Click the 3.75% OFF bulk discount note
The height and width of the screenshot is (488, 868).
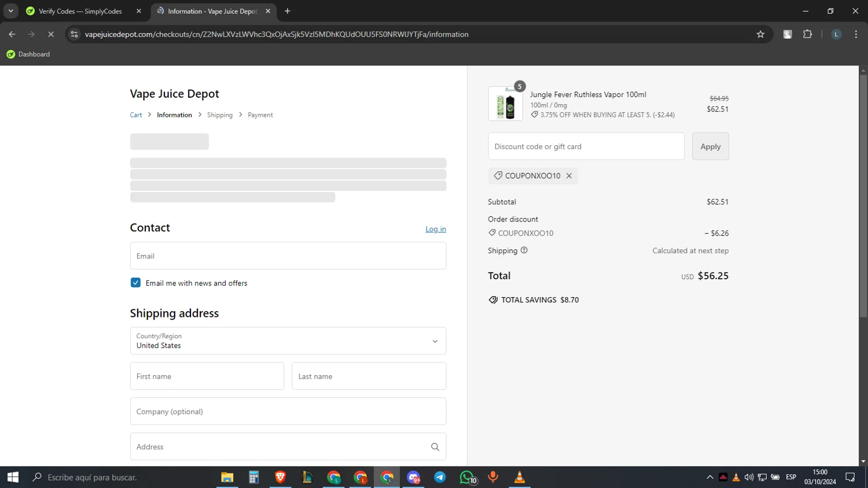coord(602,114)
